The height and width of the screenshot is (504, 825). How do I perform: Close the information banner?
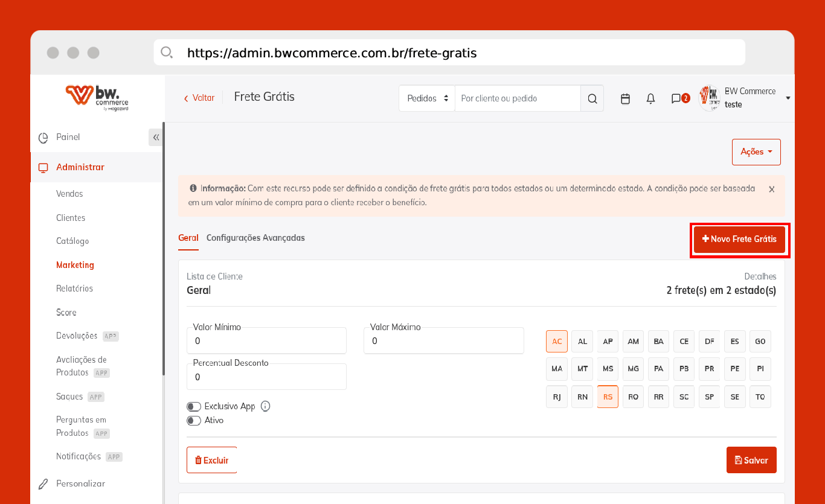coord(771,190)
